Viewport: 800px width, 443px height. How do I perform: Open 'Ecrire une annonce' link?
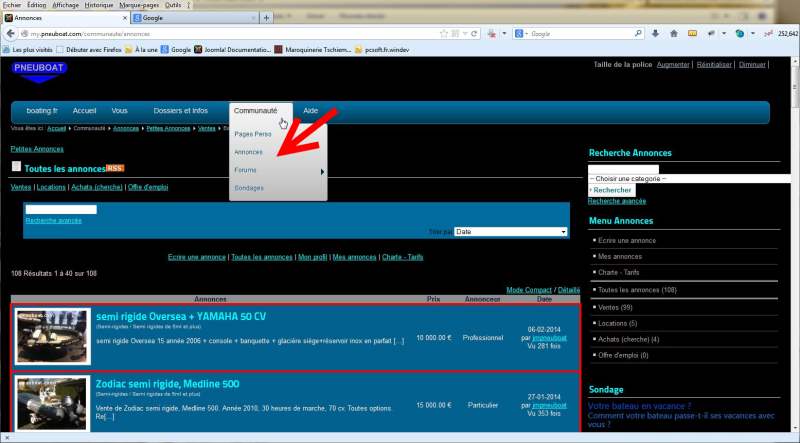click(196, 257)
